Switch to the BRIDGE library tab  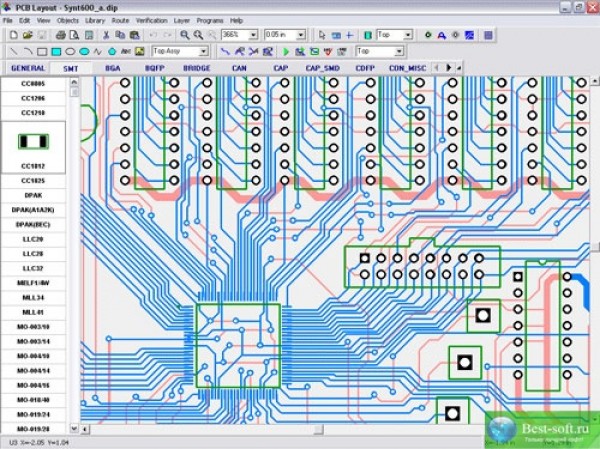pos(197,68)
